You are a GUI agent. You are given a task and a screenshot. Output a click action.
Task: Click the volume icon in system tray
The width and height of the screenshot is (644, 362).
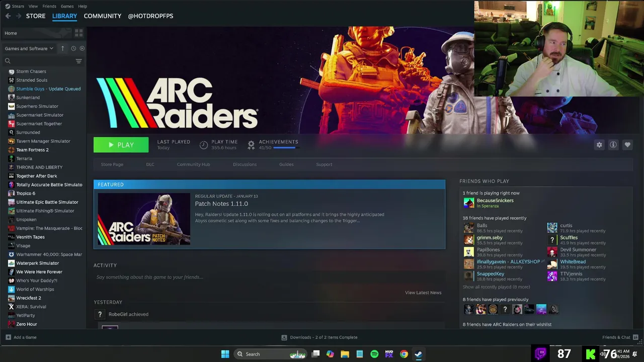[602, 354]
